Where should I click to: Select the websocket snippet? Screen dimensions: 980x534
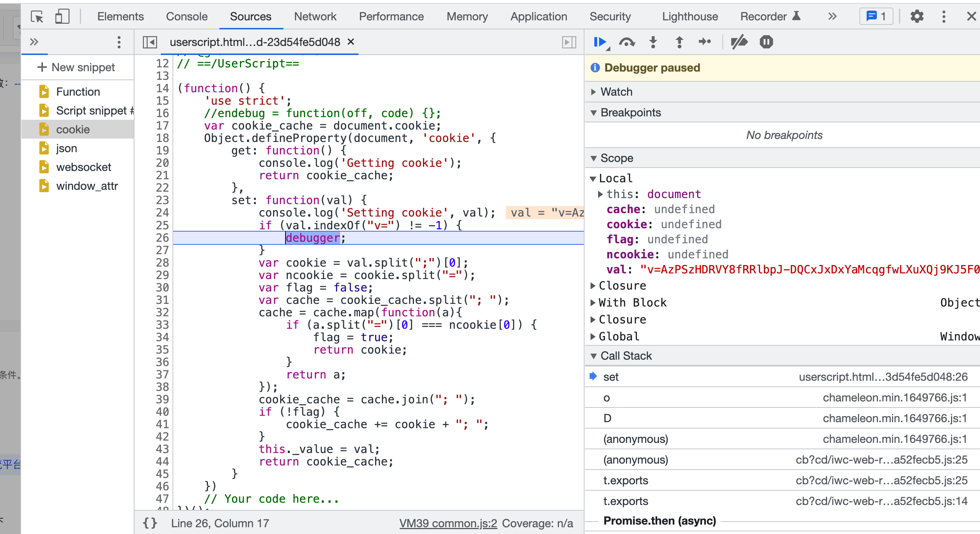click(83, 167)
